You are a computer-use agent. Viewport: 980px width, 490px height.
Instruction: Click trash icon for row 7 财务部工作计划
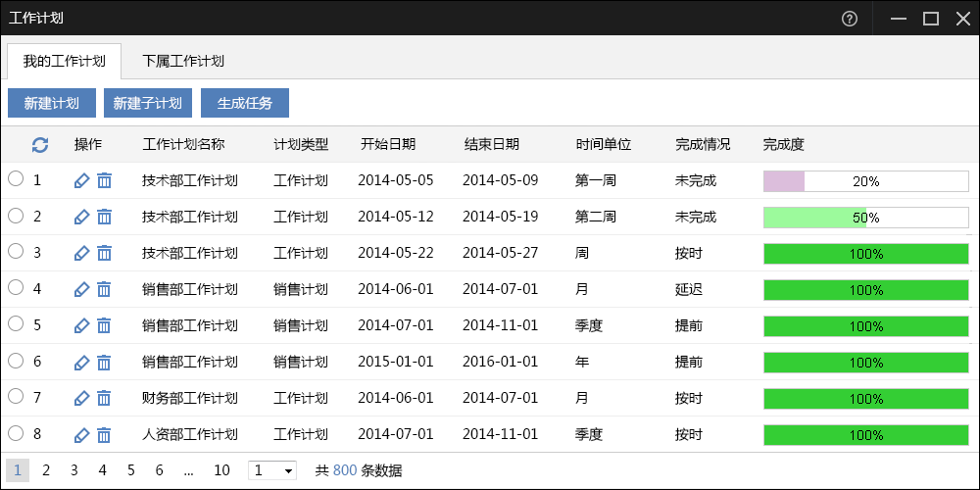[x=105, y=398]
